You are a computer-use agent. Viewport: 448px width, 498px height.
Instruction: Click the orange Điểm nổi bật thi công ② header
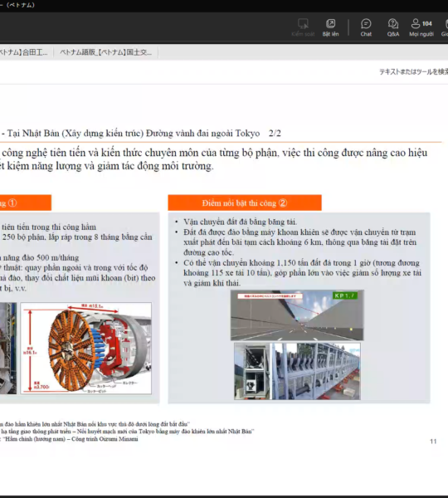point(245,203)
